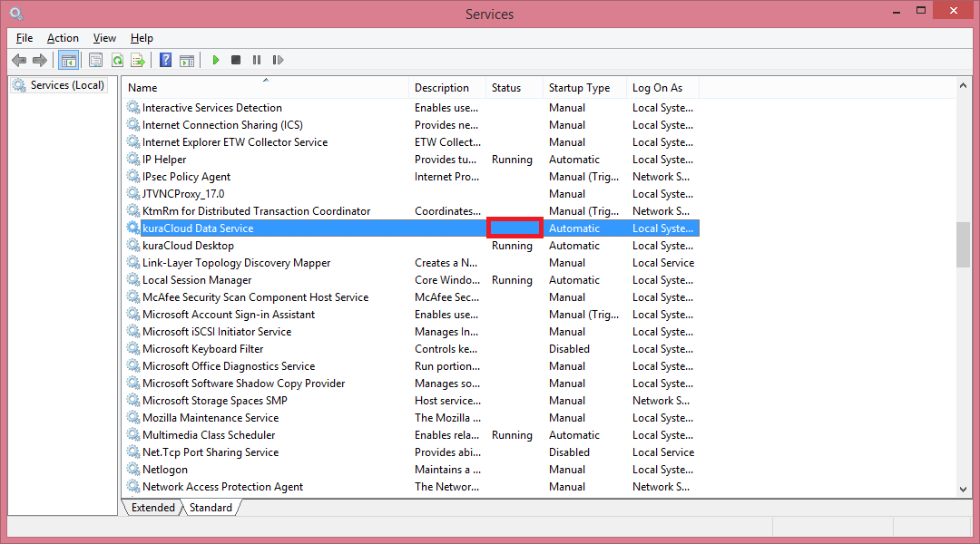Restart the service using restart icon
The width and height of the screenshot is (980, 544).
click(278, 60)
